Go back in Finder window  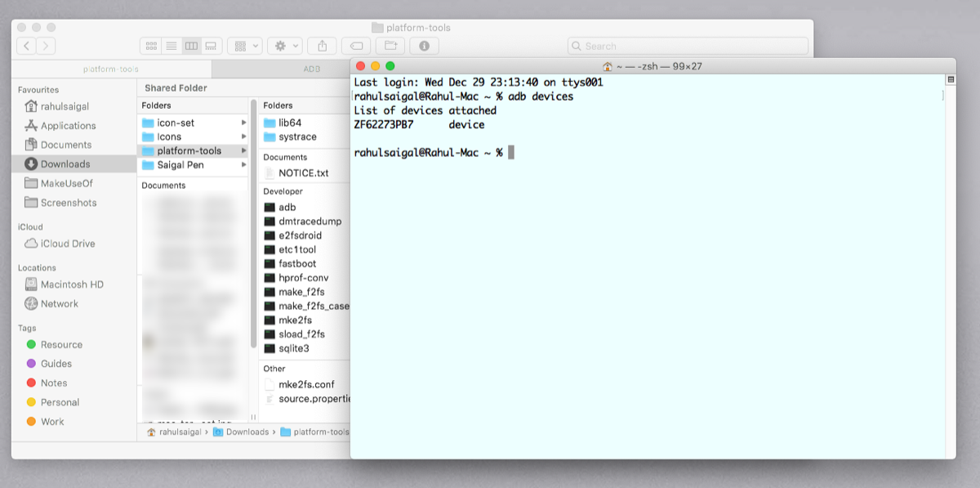point(26,46)
